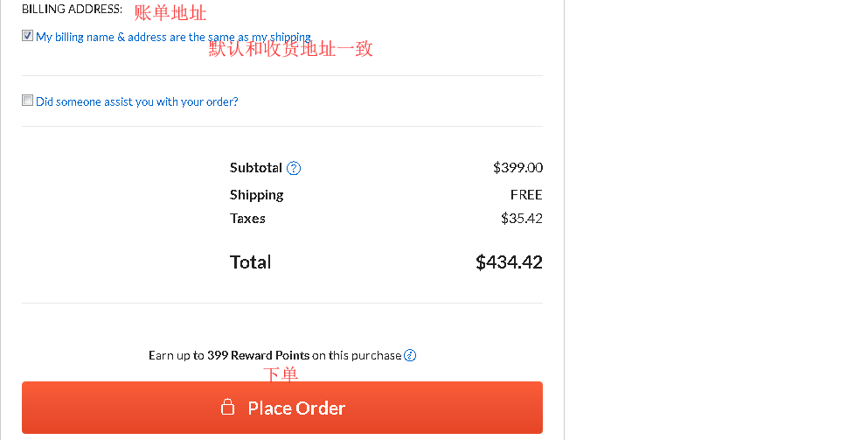Uncheck billing same as shipping checkbox
This screenshot has width=868, height=440.
tap(28, 37)
